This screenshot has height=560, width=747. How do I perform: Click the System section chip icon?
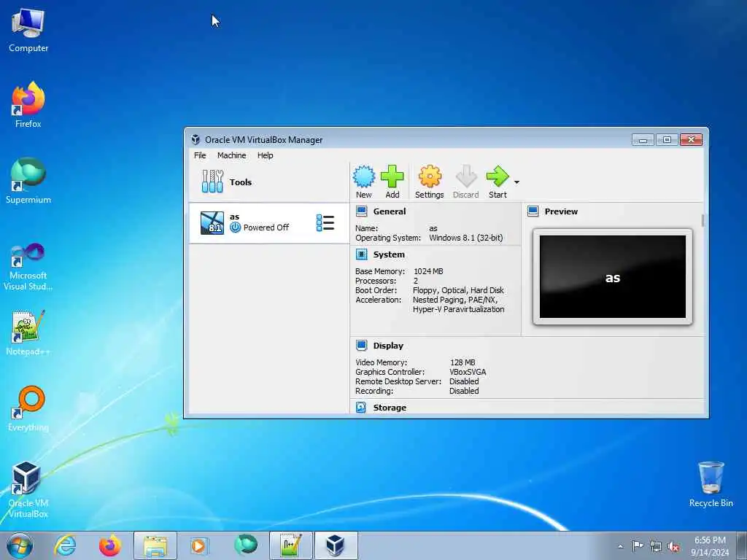pyautogui.click(x=362, y=254)
